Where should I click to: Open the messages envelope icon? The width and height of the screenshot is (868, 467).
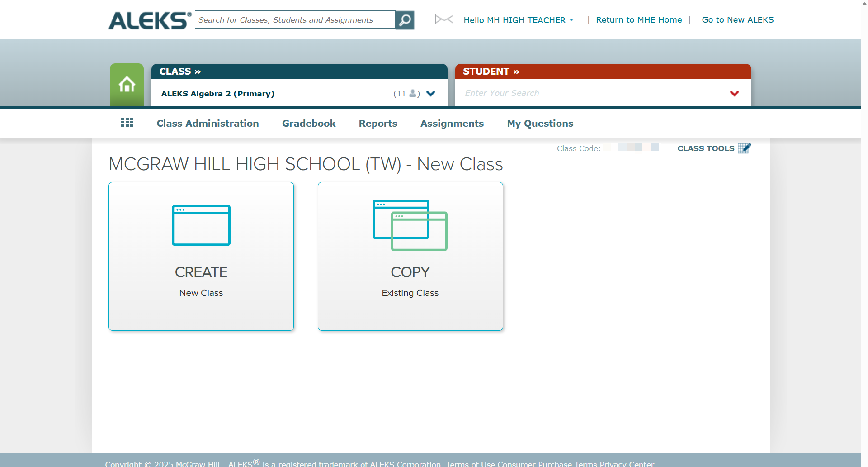tap(444, 19)
